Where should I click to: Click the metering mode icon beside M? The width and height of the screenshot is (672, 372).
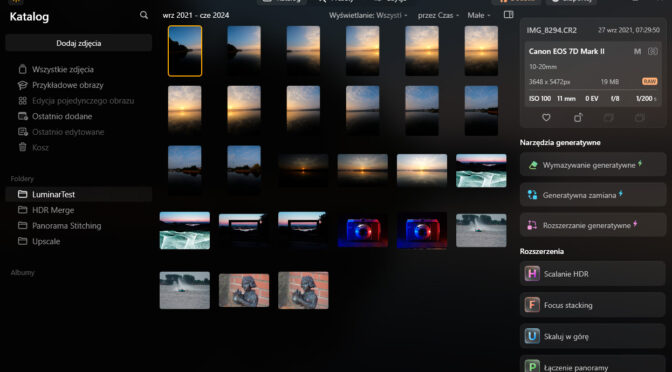(x=653, y=51)
